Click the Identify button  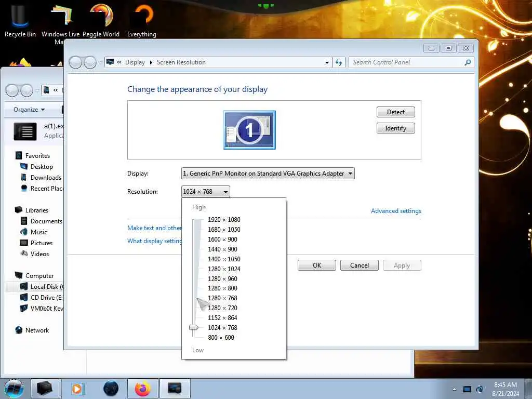tap(395, 128)
